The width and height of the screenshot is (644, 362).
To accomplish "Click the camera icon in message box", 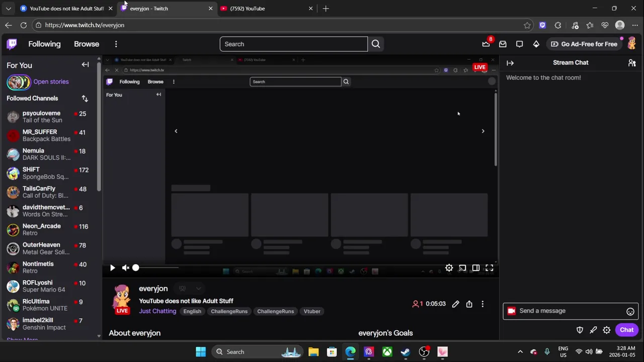I will tap(511, 311).
